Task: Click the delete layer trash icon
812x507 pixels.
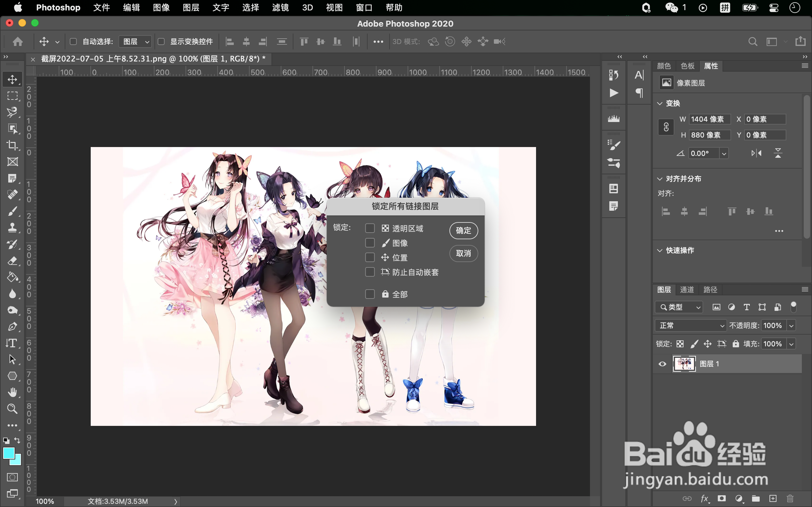Action: (x=790, y=499)
